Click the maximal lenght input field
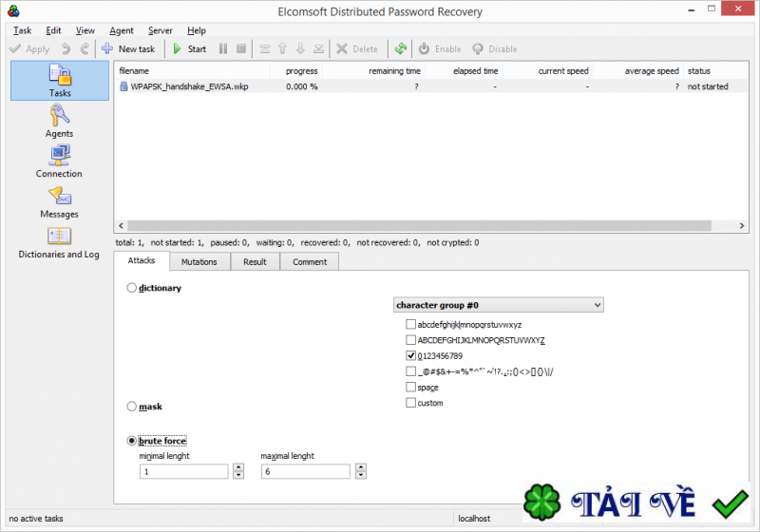Screen dimensions: 760x532 (305, 471)
